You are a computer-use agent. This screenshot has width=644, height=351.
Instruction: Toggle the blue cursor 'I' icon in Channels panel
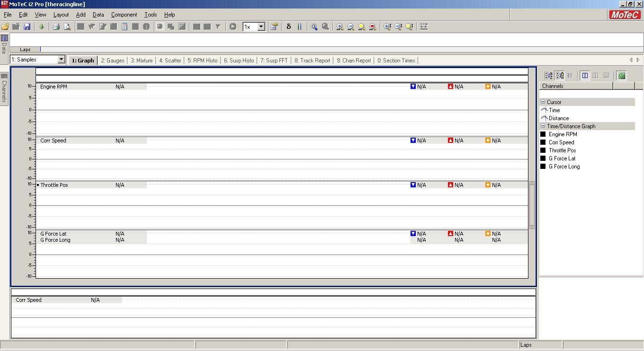tap(585, 76)
